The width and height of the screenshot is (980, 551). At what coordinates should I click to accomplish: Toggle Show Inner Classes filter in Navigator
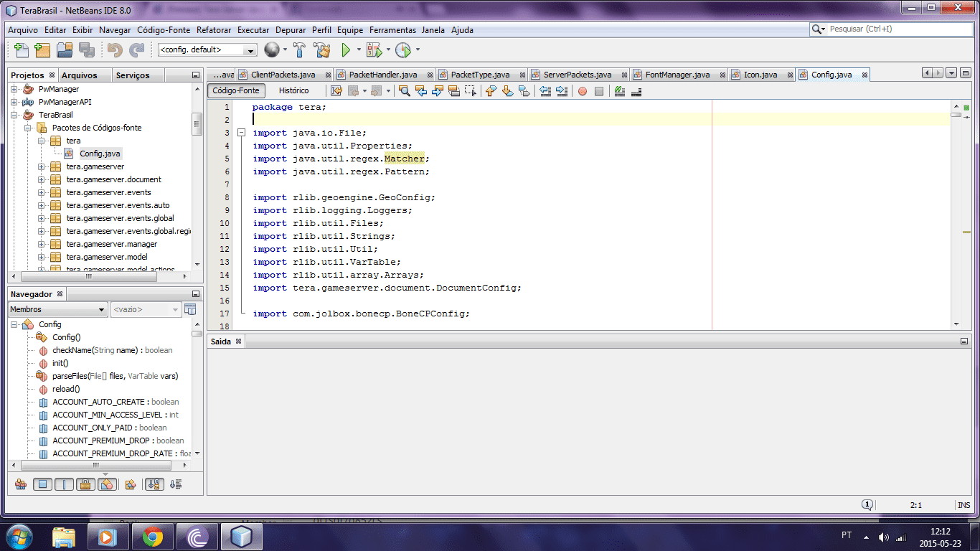tap(106, 484)
